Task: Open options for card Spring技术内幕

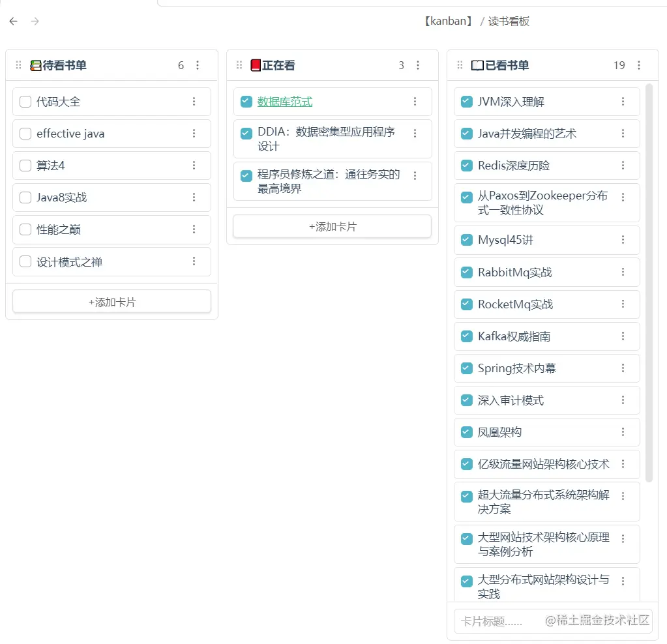Action: click(623, 368)
